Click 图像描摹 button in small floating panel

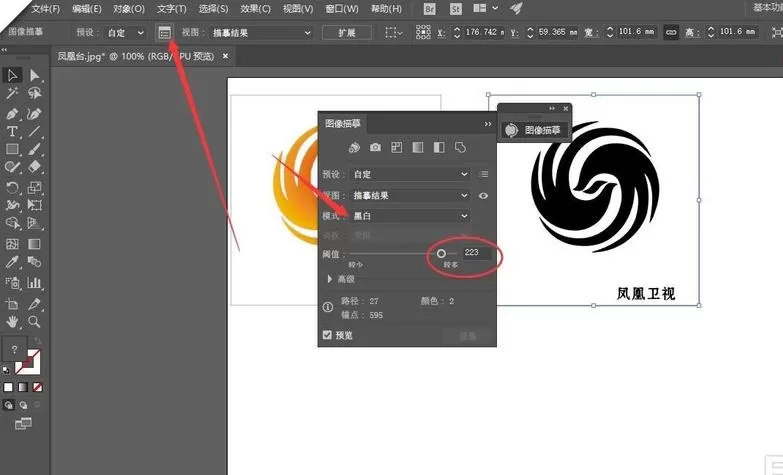534,130
